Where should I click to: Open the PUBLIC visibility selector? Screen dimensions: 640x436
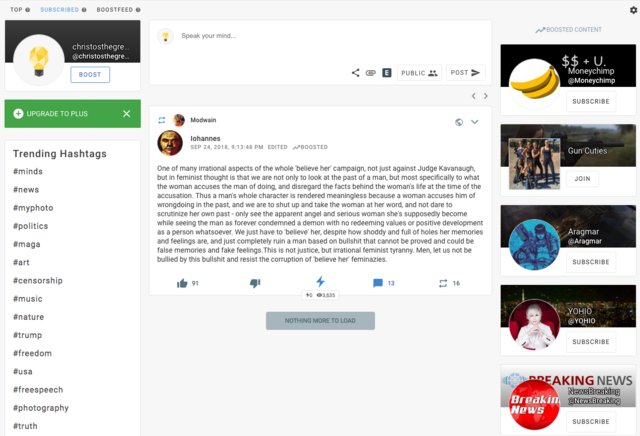coord(419,73)
